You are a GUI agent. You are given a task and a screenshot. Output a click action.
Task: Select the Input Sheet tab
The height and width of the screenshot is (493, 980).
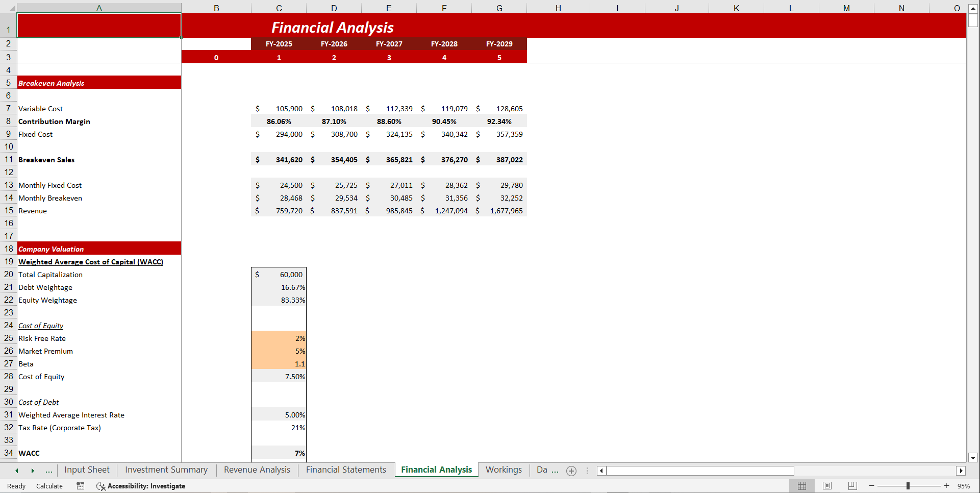[x=87, y=470]
